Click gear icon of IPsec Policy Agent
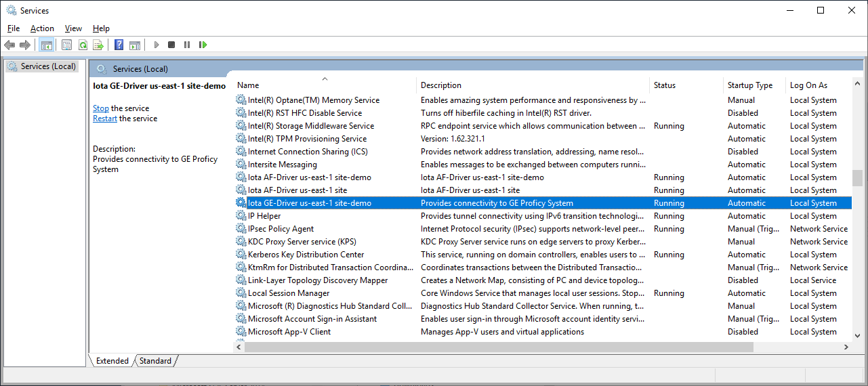 point(241,229)
